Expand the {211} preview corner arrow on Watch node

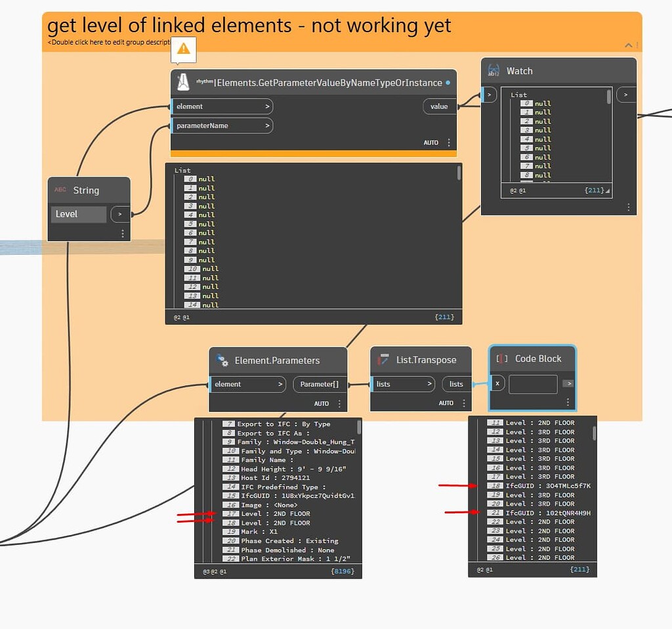pyautogui.click(x=606, y=191)
